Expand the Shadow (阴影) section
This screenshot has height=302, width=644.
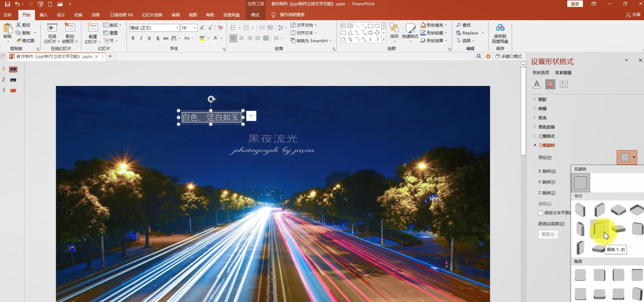coord(540,99)
